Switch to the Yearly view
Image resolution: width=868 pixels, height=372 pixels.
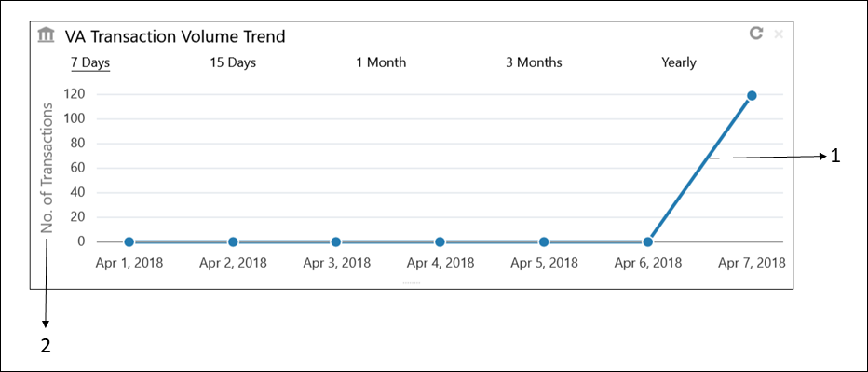pyautogui.click(x=679, y=62)
